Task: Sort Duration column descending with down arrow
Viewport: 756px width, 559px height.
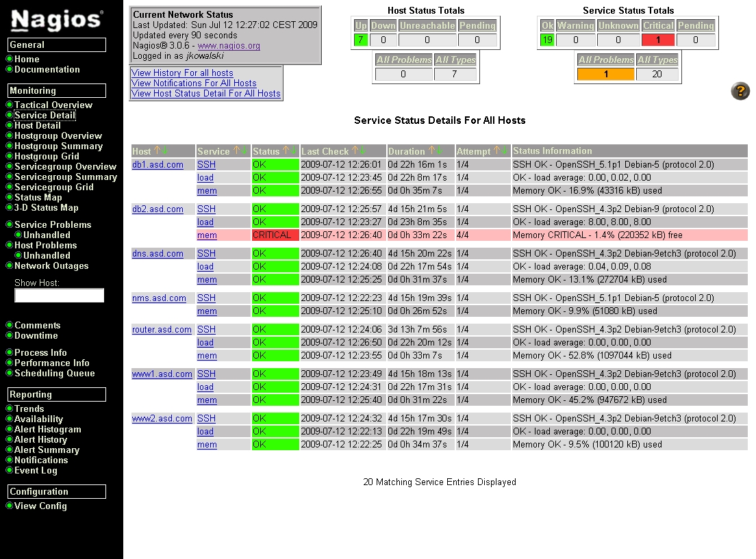Action: [x=439, y=151]
